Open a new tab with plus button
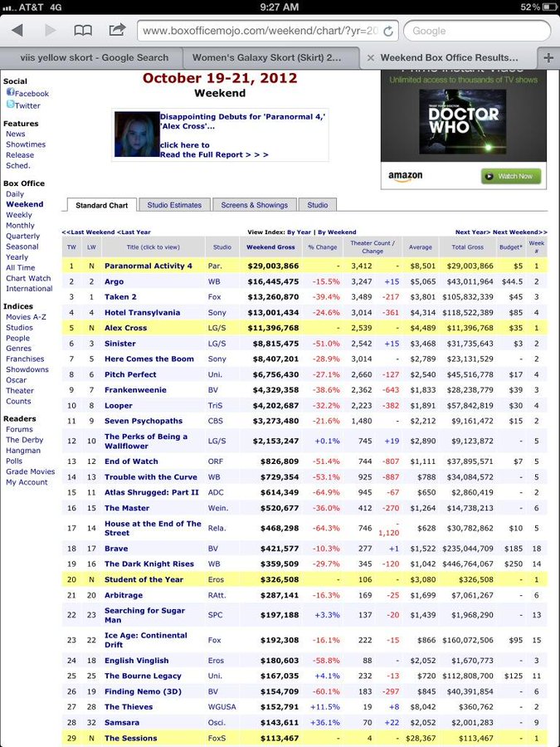 [548, 57]
